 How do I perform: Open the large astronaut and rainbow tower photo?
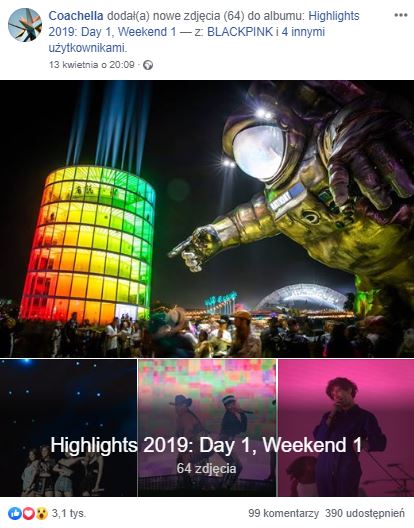(x=207, y=219)
